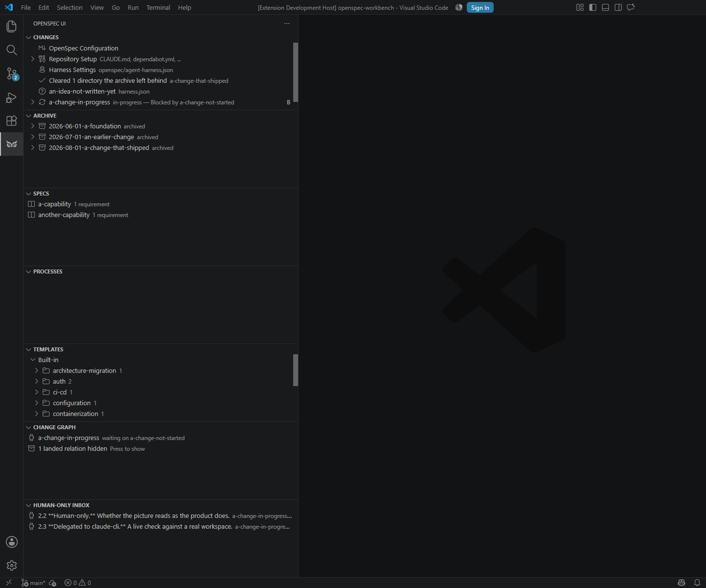
Task: Open the Extensions view
Action: coord(12,121)
